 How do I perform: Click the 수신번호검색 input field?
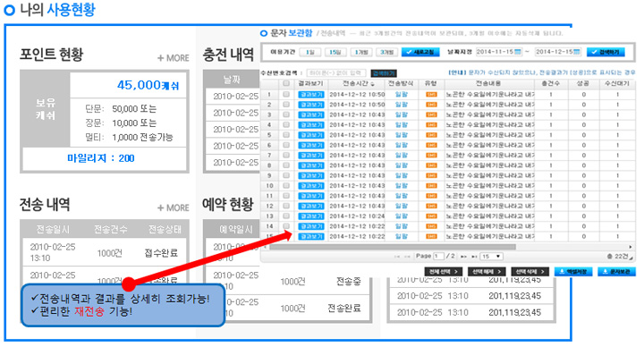click(336, 73)
